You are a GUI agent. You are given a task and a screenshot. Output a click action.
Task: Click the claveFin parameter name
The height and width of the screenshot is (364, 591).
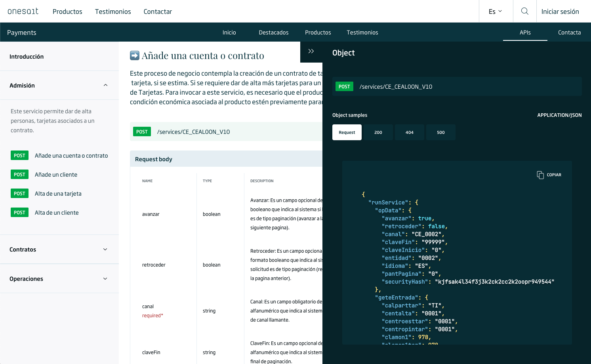(151, 353)
